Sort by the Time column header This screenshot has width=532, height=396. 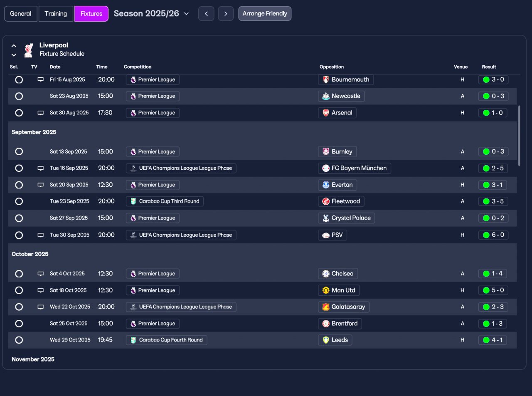pyautogui.click(x=102, y=67)
